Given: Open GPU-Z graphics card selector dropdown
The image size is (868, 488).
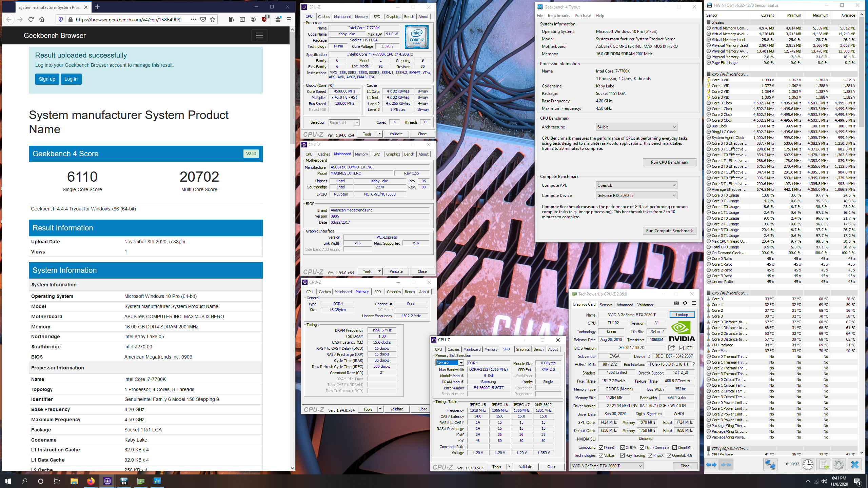Looking at the screenshot, I should (607, 466).
